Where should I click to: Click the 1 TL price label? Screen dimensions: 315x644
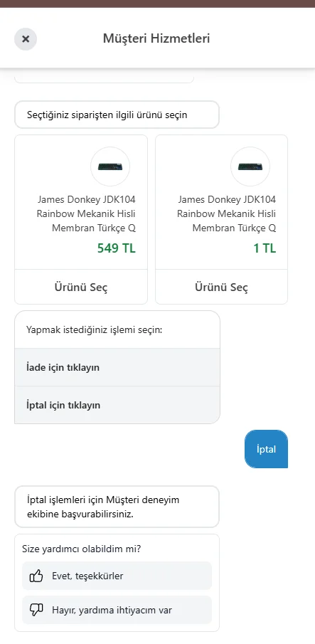(265, 248)
